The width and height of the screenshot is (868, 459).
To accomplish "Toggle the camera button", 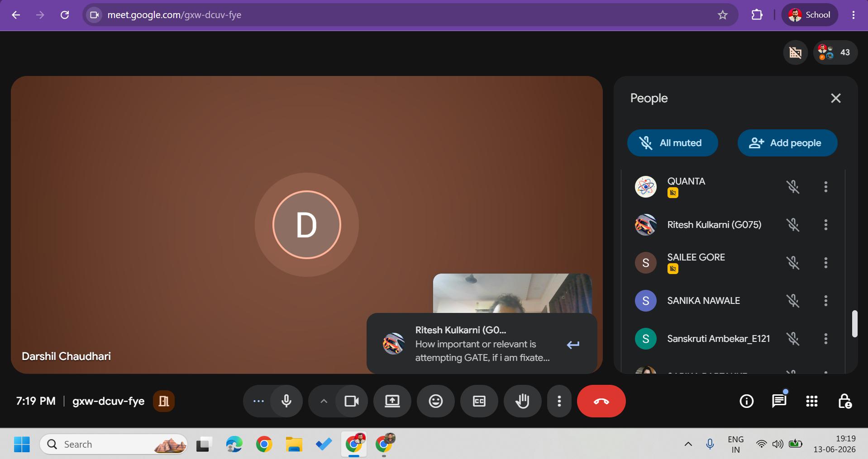I will [x=352, y=401].
